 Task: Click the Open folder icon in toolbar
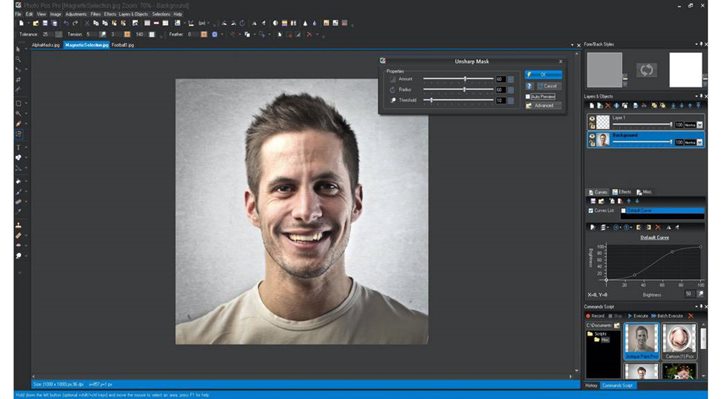pos(35,23)
